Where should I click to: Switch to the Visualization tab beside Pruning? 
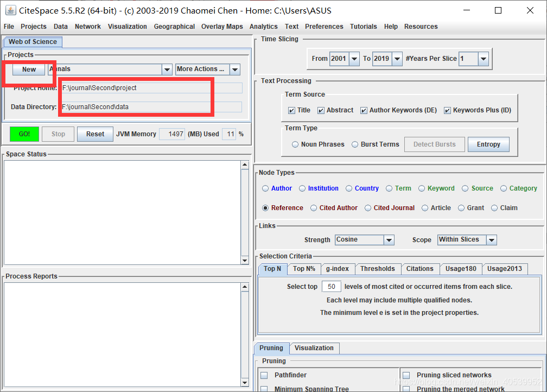click(314, 348)
